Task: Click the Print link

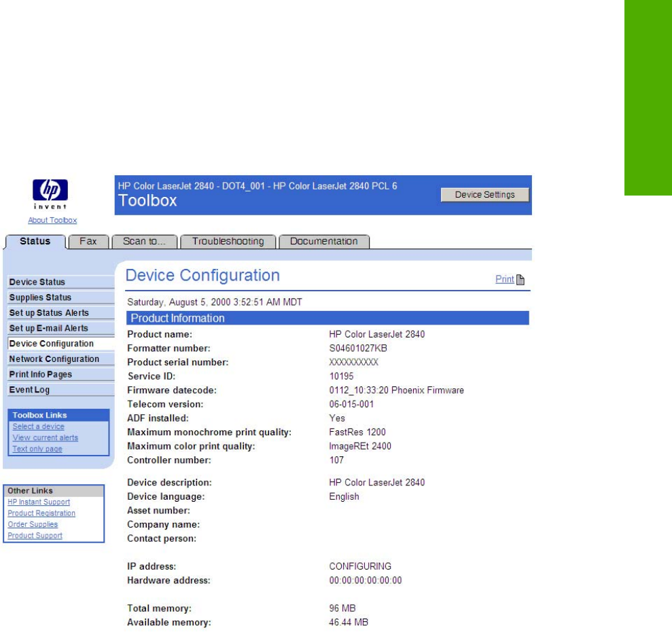Action: 504,279
